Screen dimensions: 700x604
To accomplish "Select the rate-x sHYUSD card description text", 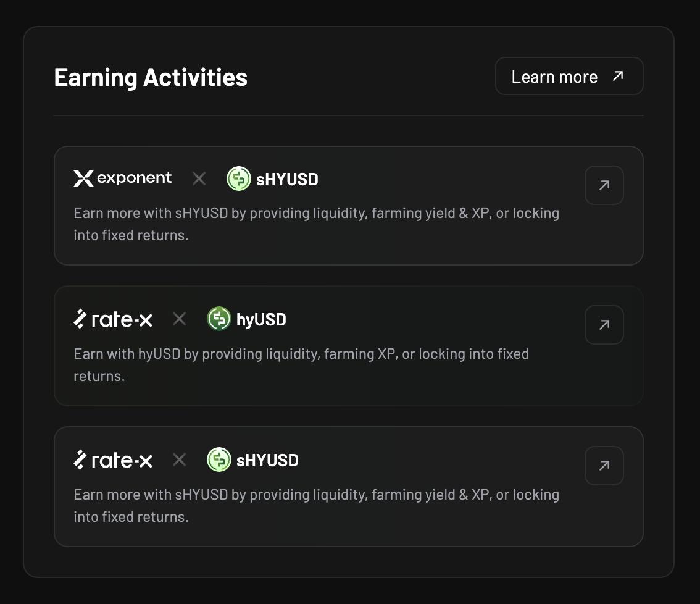I will [x=316, y=505].
